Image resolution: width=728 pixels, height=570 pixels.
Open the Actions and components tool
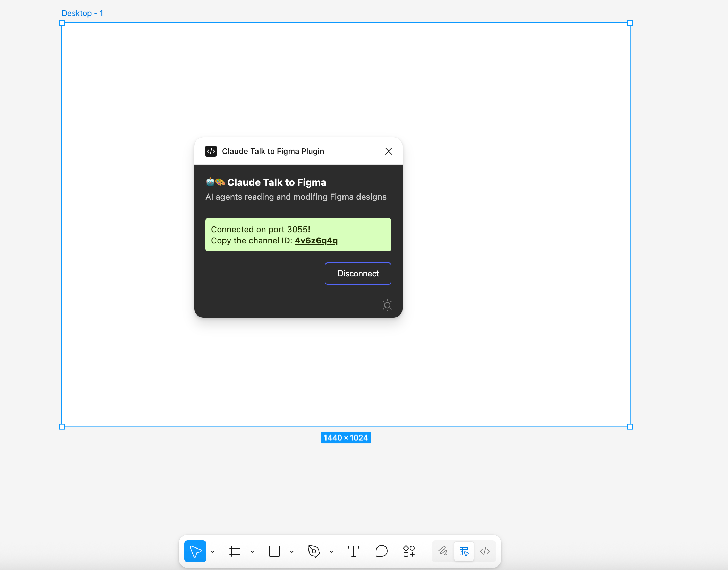click(409, 551)
